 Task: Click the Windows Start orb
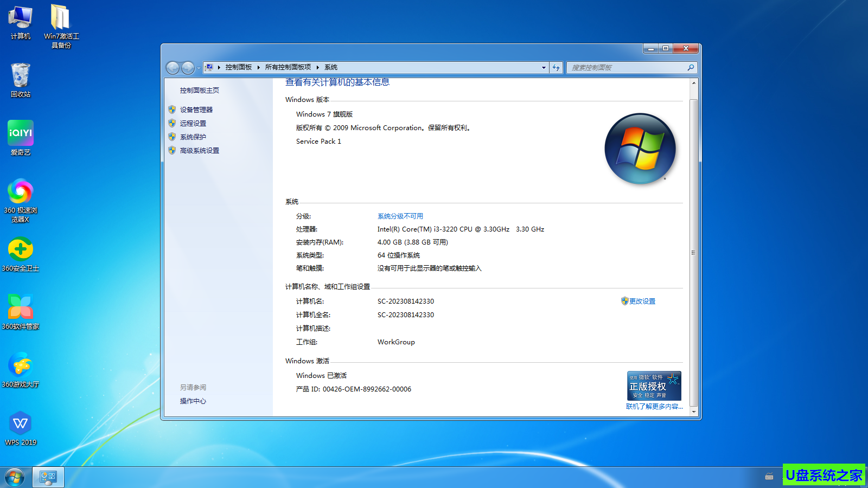15,477
